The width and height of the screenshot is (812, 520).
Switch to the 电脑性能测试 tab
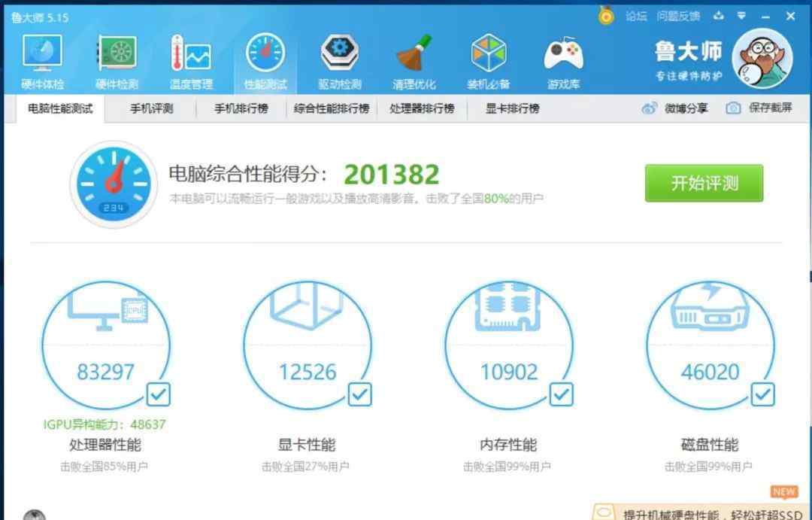pos(61,109)
